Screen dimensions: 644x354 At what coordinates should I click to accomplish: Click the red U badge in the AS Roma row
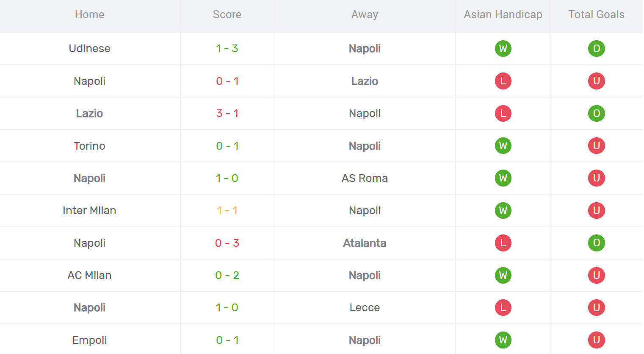[x=596, y=178]
